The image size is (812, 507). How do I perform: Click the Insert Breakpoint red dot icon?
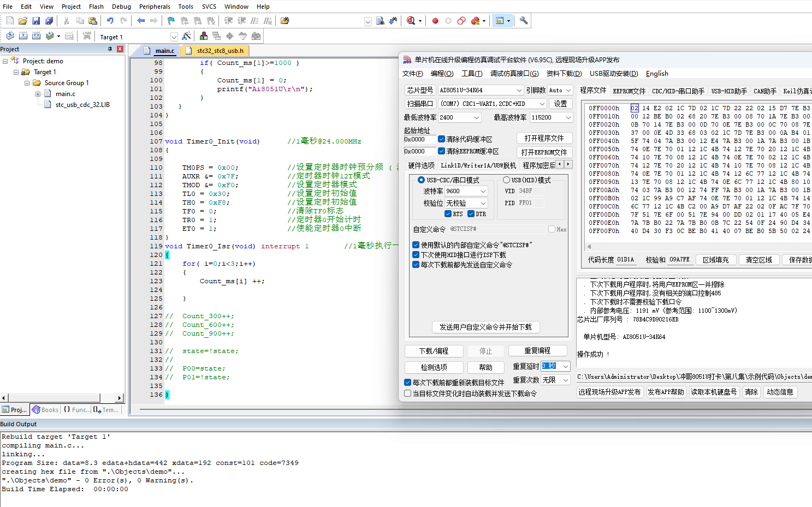[435, 21]
